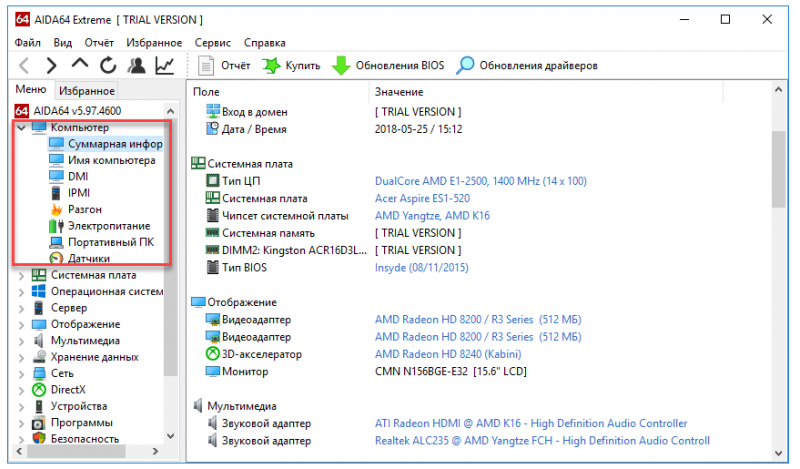Go back with the left arrow toolbar icon
The width and height of the screenshot is (800, 469).
pyautogui.click(x=23, y=65)
